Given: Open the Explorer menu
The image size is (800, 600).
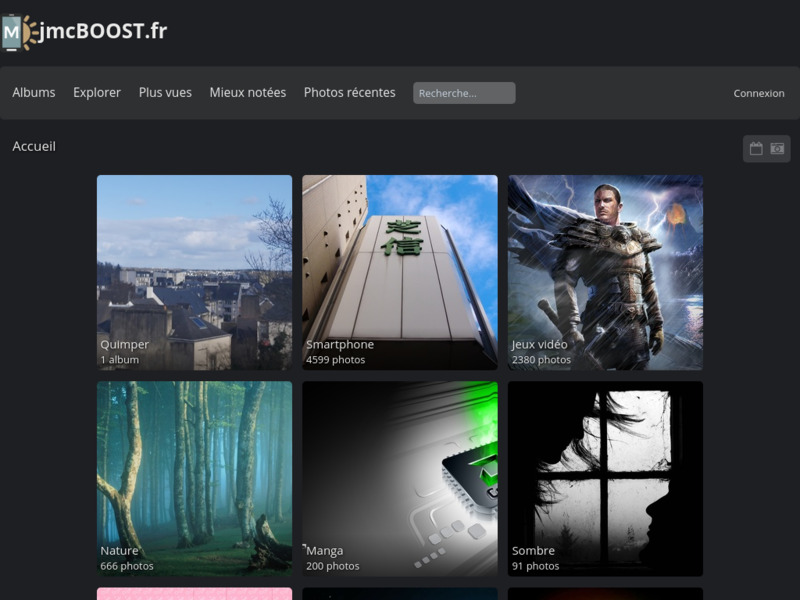Looking at the screenshot, I should pos(97,93).
